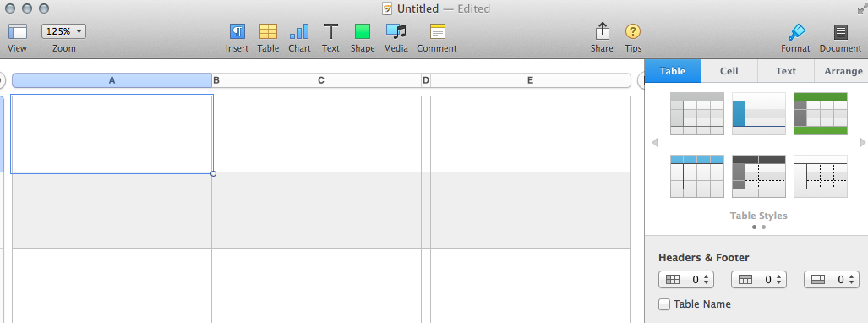Insert a Chart from toolbar
Image resolution: width=868 pixels, height=323 pixels.
click(299, 31)
